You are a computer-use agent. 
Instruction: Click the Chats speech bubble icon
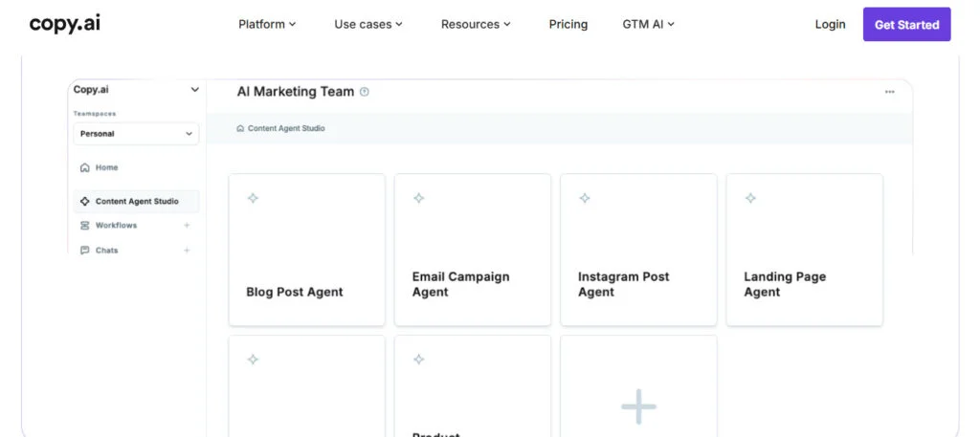tap(85, 251)
